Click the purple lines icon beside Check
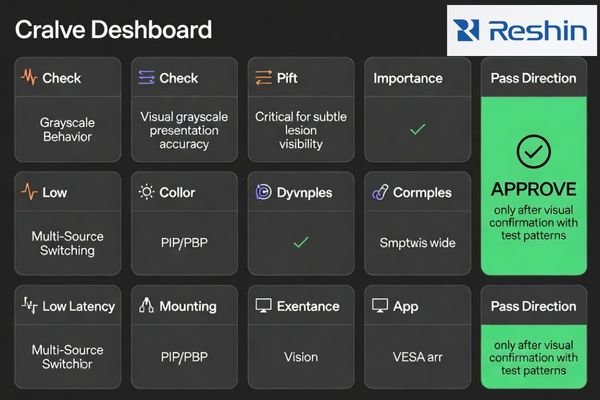The width and height of the screenshot is (600, 400). click(147, 77)
